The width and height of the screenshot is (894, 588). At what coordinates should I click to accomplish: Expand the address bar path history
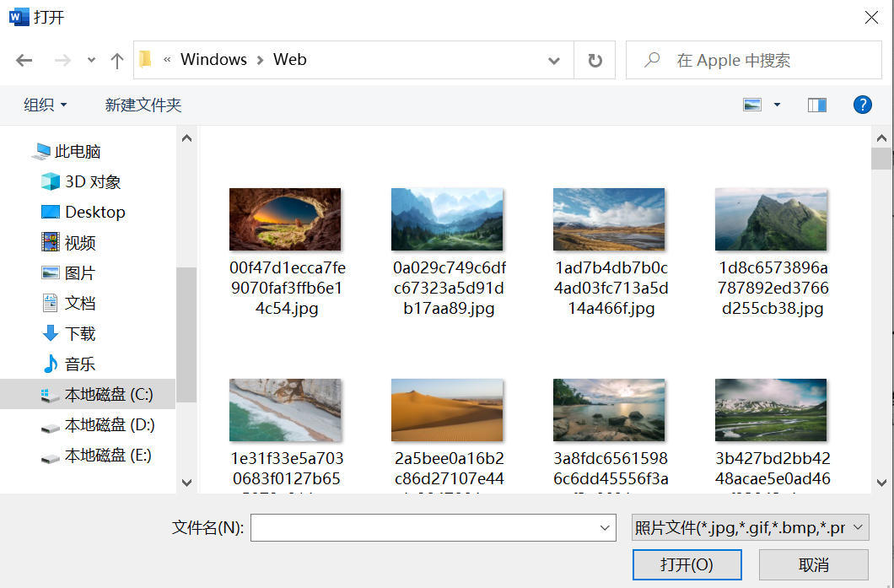click(554, 60)
